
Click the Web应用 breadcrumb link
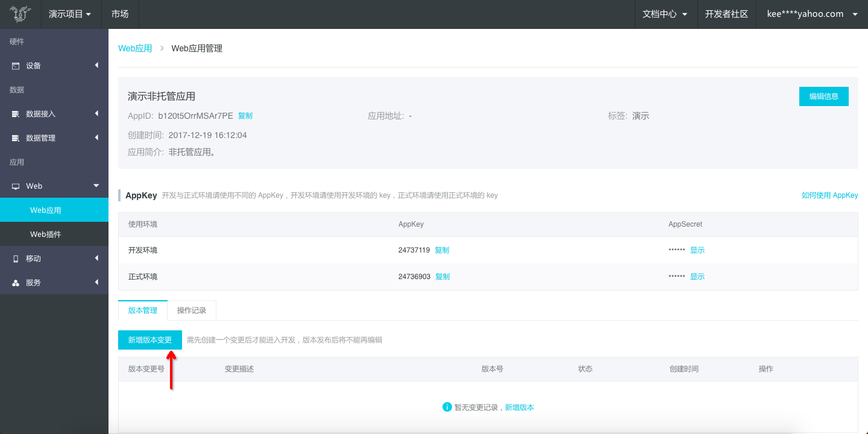point(135,48)
